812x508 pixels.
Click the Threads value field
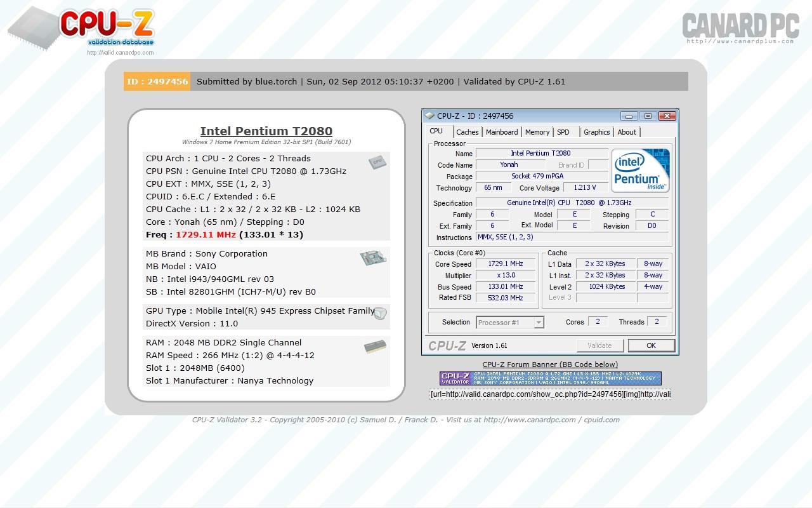tap(657, 321)
